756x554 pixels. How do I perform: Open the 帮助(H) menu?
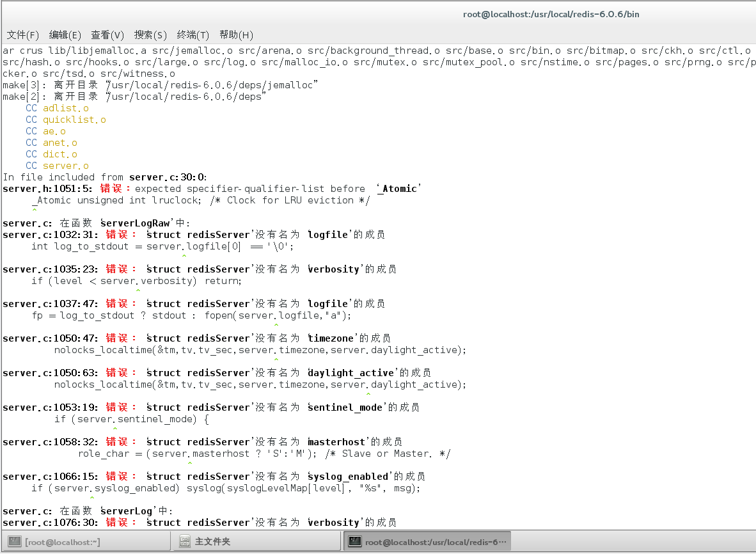point(236,35)
